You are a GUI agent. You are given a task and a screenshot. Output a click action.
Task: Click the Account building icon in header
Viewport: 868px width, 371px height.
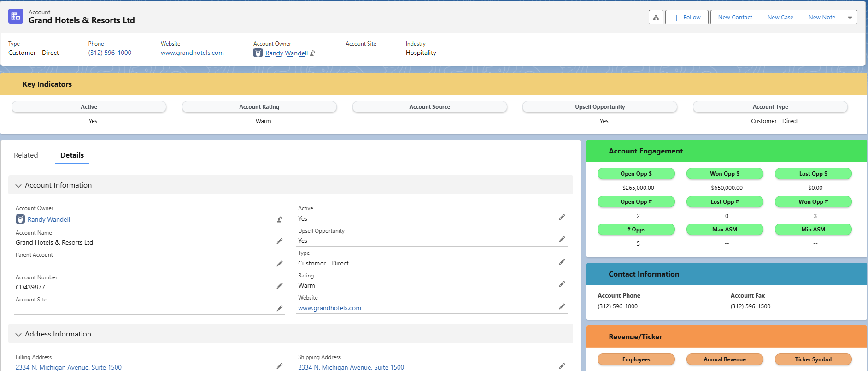16,16
